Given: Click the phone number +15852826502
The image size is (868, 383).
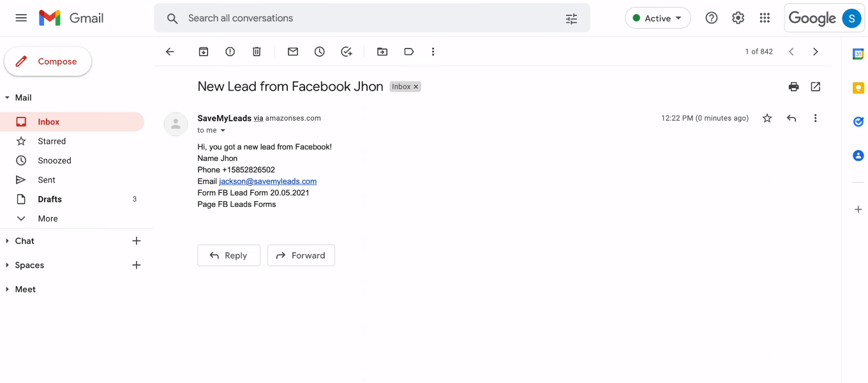Looking at the screenshot, I should (x=248, y=170).
